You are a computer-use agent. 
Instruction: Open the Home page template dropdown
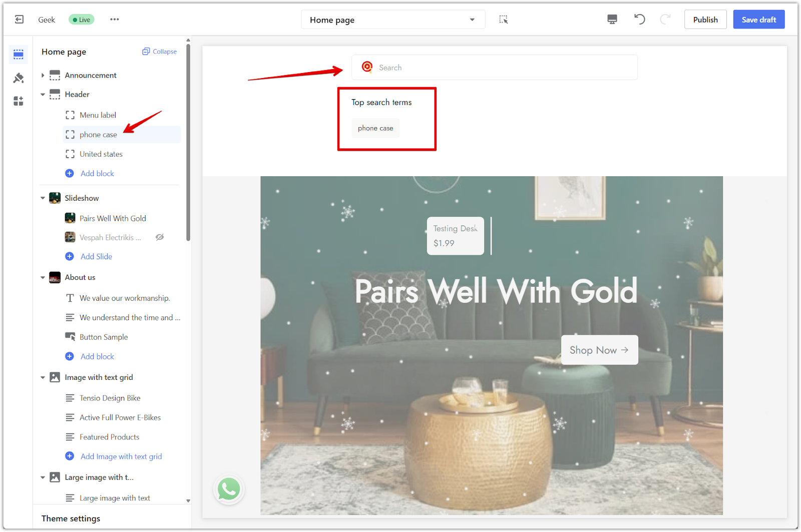392,20
